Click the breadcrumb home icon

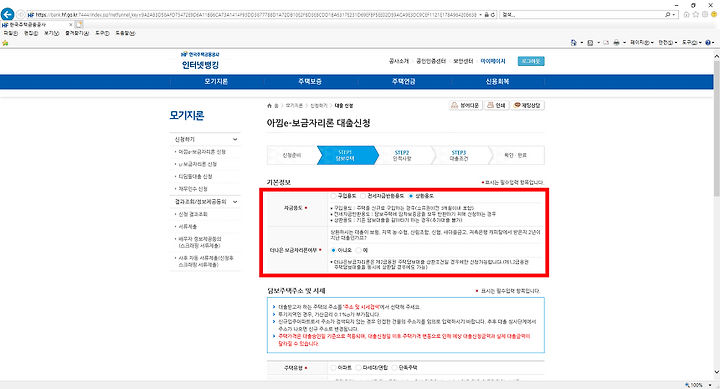tap(270, 106)
